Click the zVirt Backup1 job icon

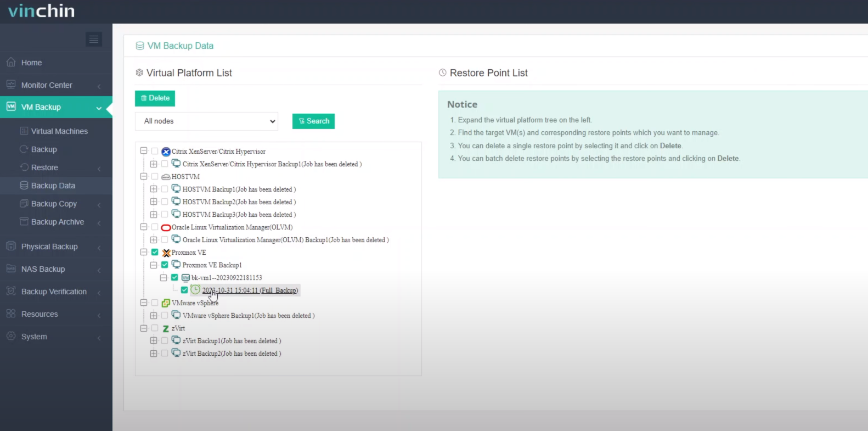click(176, 340)
